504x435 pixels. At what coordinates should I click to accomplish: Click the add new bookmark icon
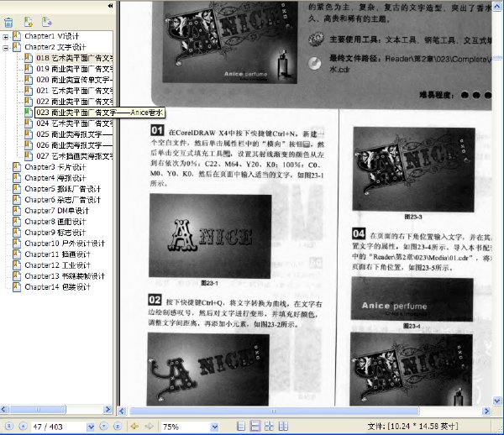point(29,22)
